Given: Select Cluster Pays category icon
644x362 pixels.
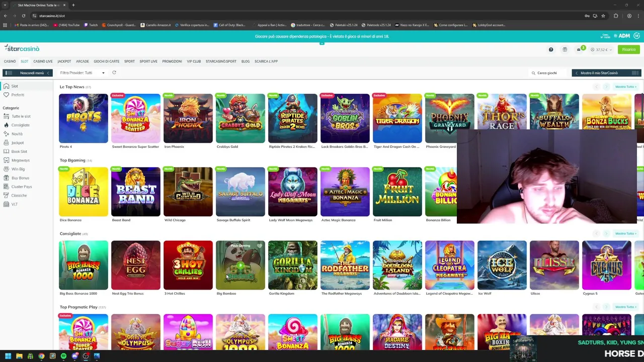Looking at the screenshot, I should pyautogui.click(x=6, y=187).
